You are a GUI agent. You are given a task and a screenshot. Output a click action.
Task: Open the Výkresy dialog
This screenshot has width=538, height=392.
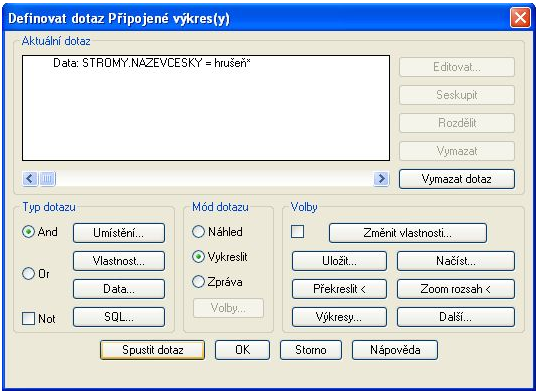pyautogui.click(x=339, y=317)
